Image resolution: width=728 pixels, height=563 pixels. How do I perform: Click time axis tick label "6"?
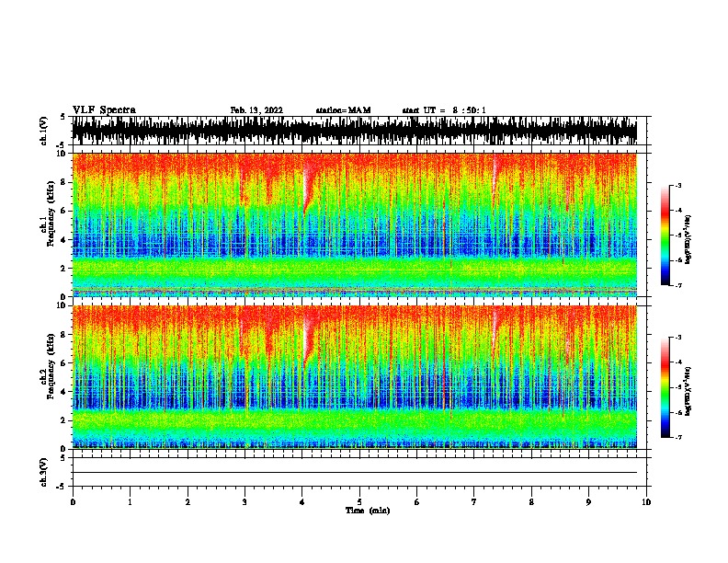pyautogui.click(x=416, y=502)
